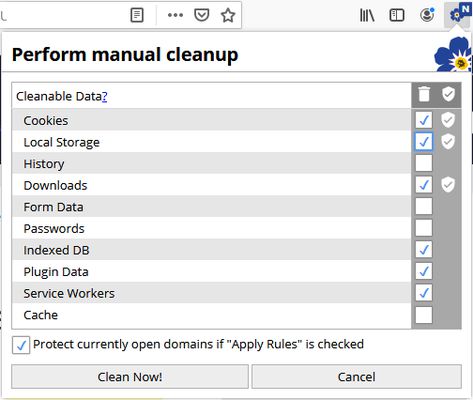This screenshot has height=400, width=473.
Task: Uncheck the Plugin Data checkbox
Action: [x=424, y=271]
